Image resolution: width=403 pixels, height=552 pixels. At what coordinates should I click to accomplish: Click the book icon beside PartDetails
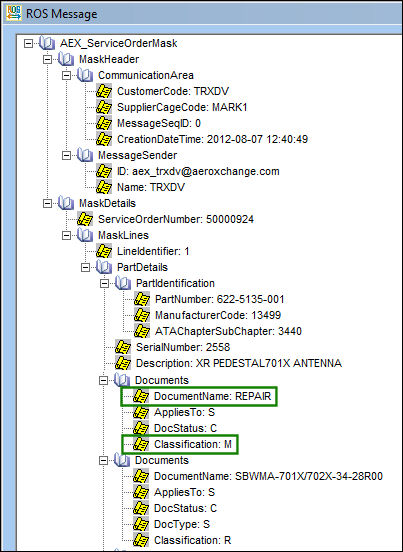click(104, 267)
